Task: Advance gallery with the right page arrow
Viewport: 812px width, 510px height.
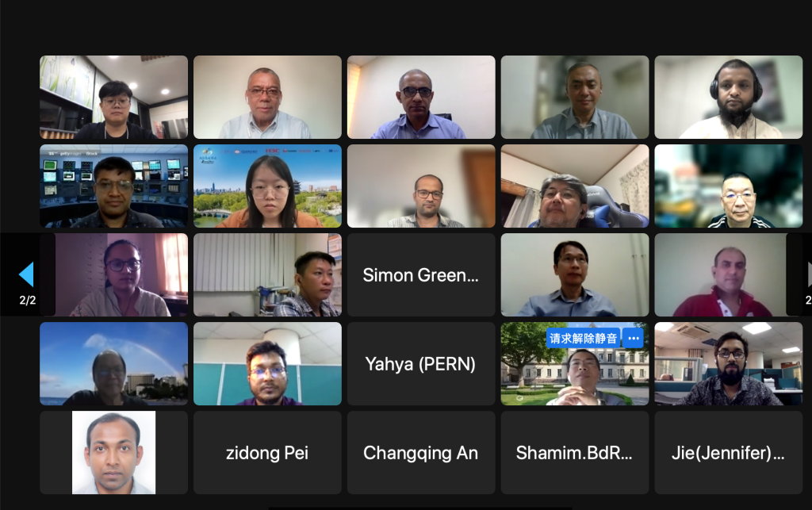Action: 809,274
